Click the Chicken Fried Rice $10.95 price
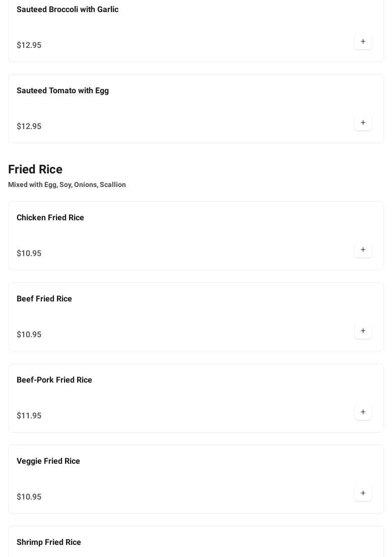Image resolution: width=392 pixels, height=557 pixels. (x=29, y=254)
